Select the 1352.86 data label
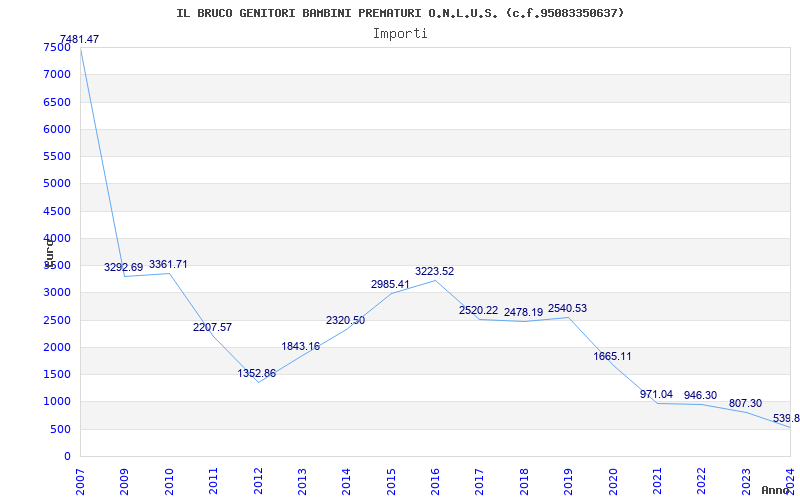 click(x=257, y=373)
